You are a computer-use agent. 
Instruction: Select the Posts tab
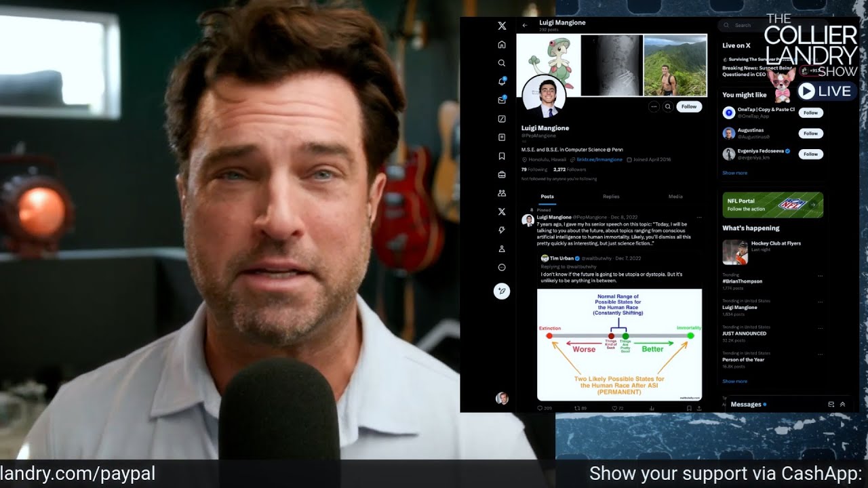pos(547,197)
